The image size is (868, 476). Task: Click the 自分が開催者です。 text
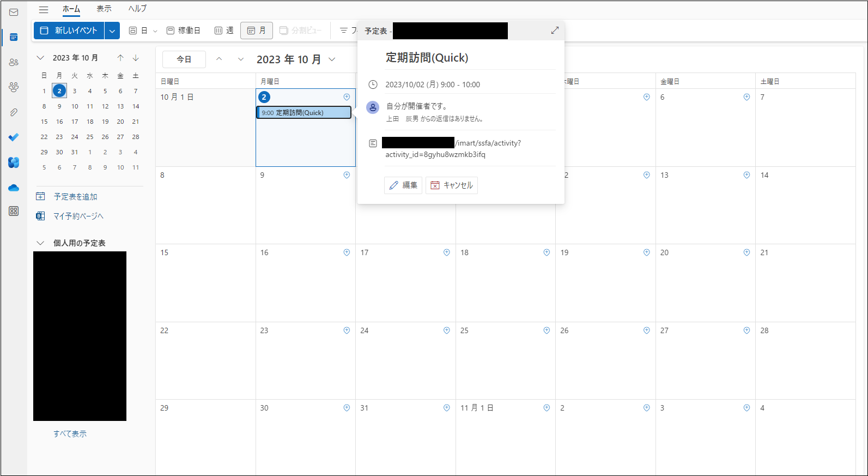(417, 106)
